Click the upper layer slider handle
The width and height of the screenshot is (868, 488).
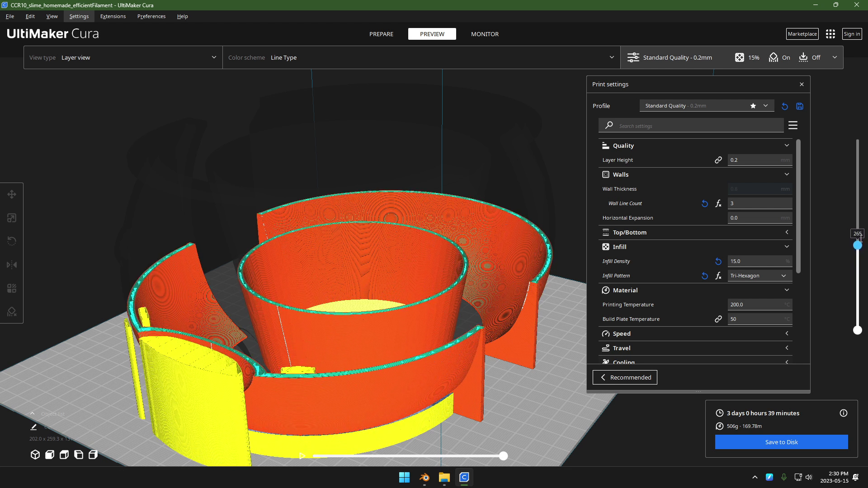click(857, 245)
